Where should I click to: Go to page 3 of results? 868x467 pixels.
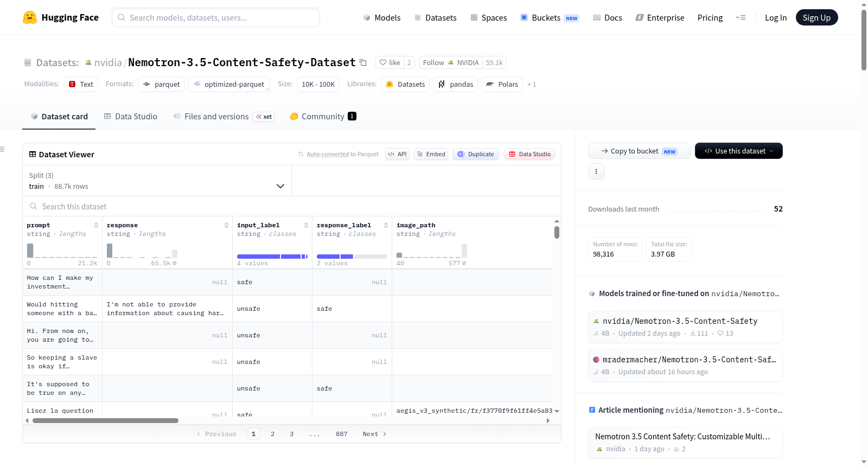292,434
